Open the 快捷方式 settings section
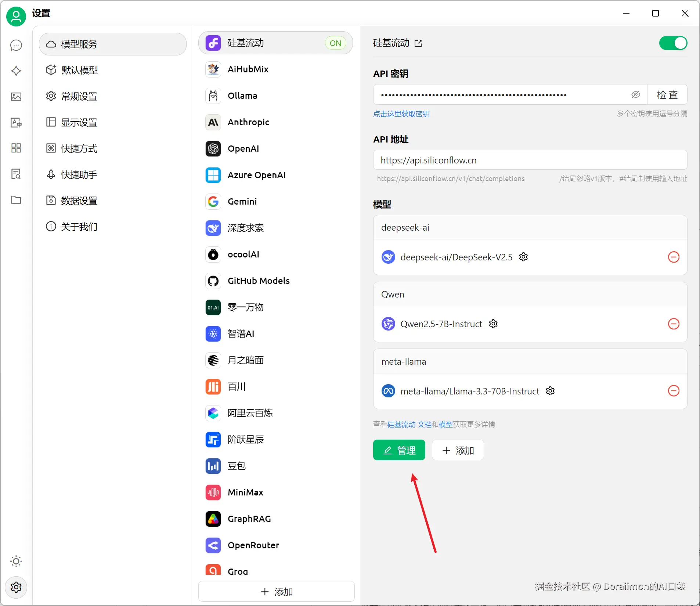The width and height of the screenshot is (700, 606). [x=113, y=148]
